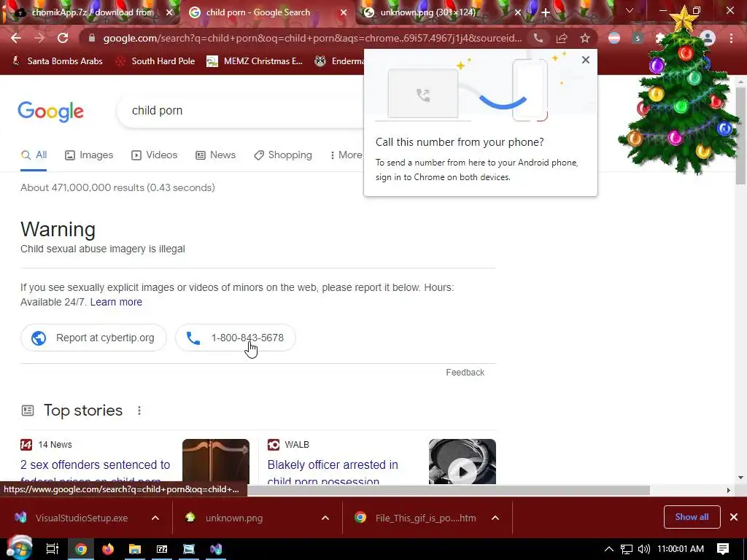
Task: Switch to the unknown.png browser tab
Action: [x=427, y=12]
